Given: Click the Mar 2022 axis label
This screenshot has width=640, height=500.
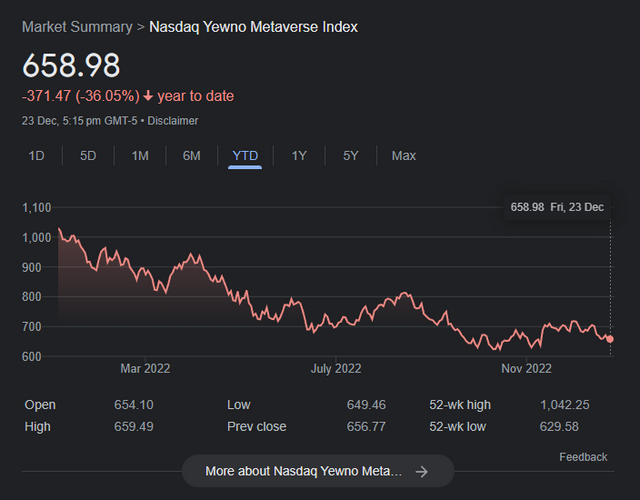Looking at the screenshot, I should pos(145,369).
